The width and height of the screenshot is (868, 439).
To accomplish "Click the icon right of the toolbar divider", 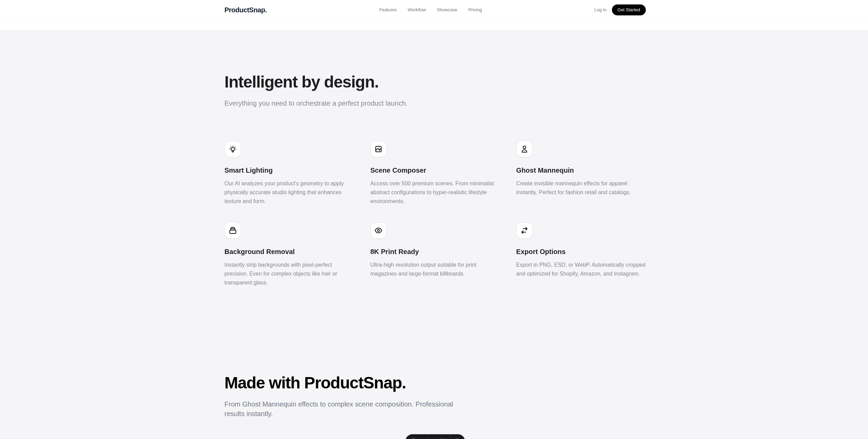I will 457,438.
